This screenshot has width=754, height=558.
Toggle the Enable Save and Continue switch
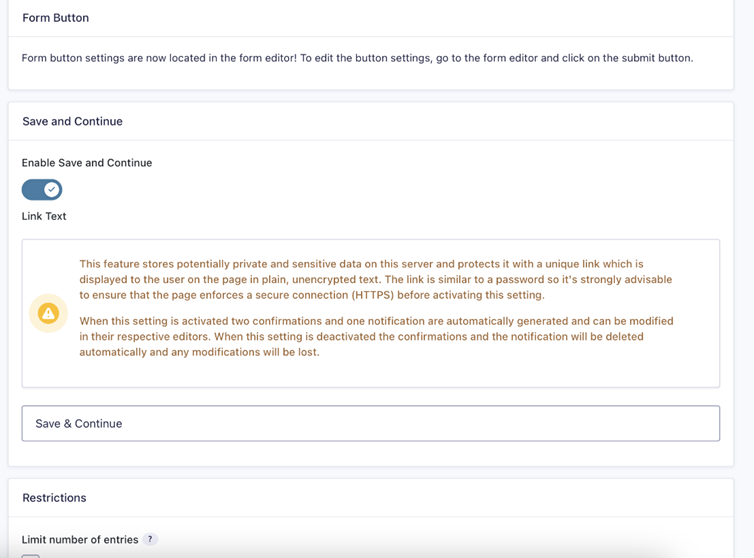point(42,190)
